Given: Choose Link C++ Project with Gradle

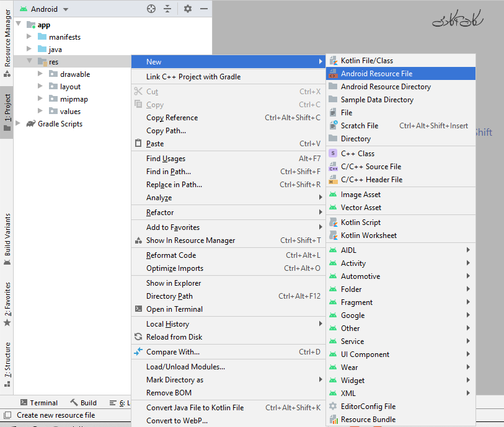Looking at the screenshot, I should (x=229, y=77).
